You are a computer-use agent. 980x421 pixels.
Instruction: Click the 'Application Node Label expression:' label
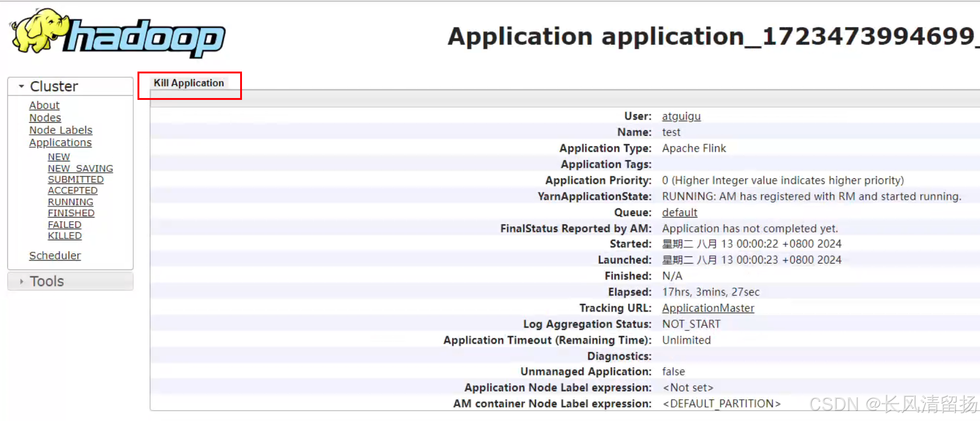click(x=558, y=388)
